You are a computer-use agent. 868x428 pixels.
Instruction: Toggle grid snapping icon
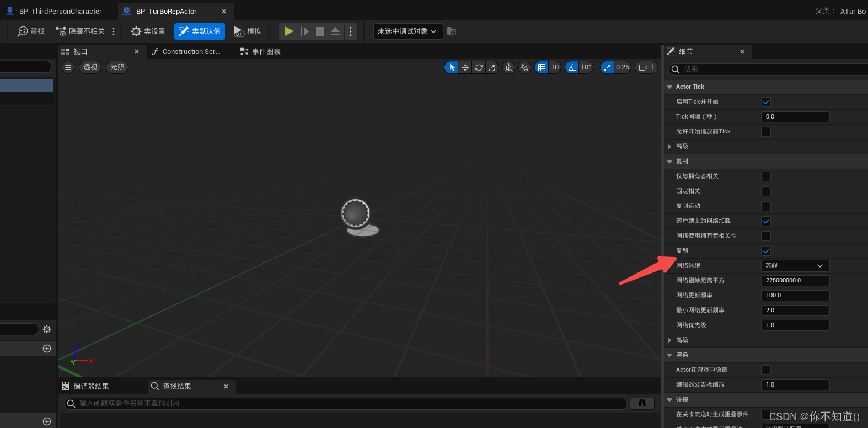[x=542, y=67]
